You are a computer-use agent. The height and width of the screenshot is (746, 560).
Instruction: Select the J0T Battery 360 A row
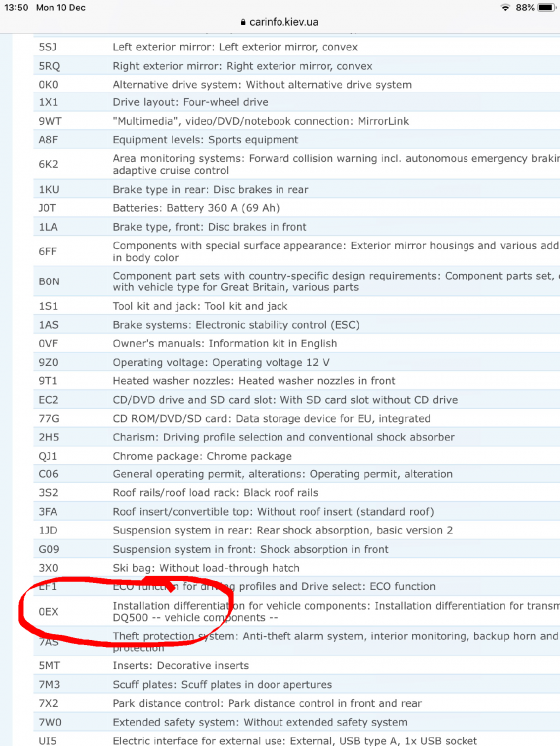click(296, 208)
